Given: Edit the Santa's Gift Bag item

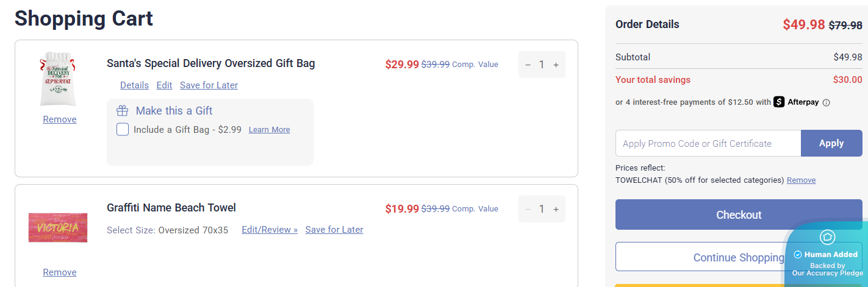Looking at the screenshot, I should [164, 85].
